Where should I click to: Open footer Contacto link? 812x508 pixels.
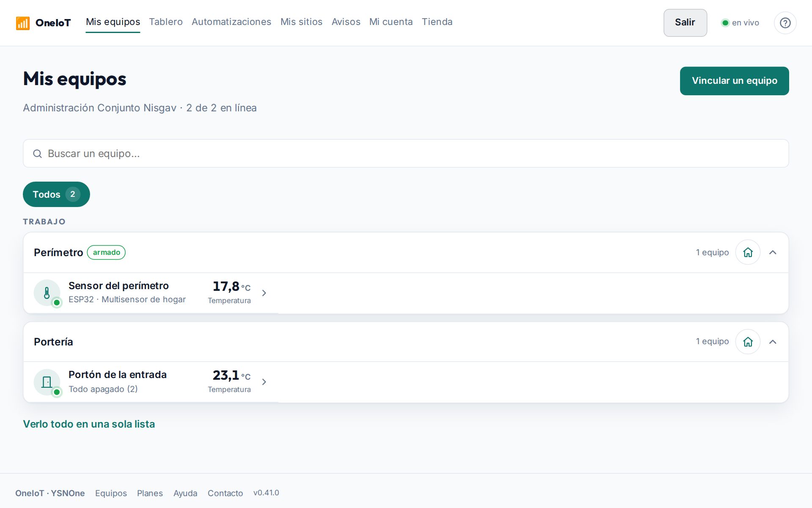pyautogui.click(x=225, y=493)
